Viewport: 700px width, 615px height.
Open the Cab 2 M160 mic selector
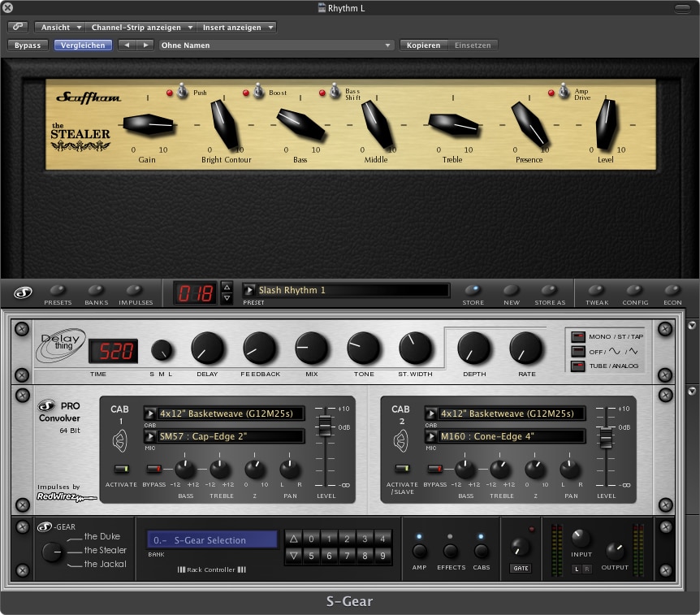(505, 436)
